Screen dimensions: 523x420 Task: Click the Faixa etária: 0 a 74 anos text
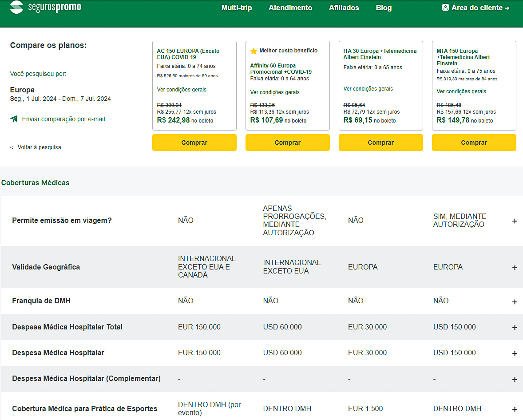[x=186, y=66]
